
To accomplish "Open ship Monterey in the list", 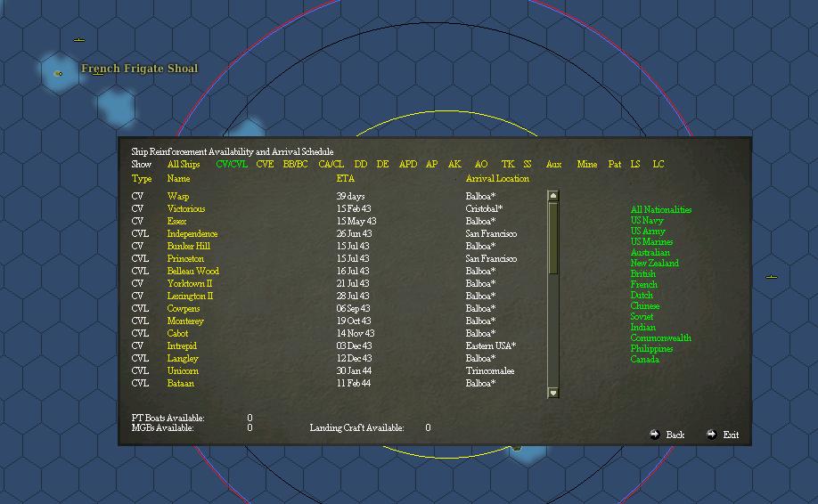I will pyautogui.click(x=185, y=321).
